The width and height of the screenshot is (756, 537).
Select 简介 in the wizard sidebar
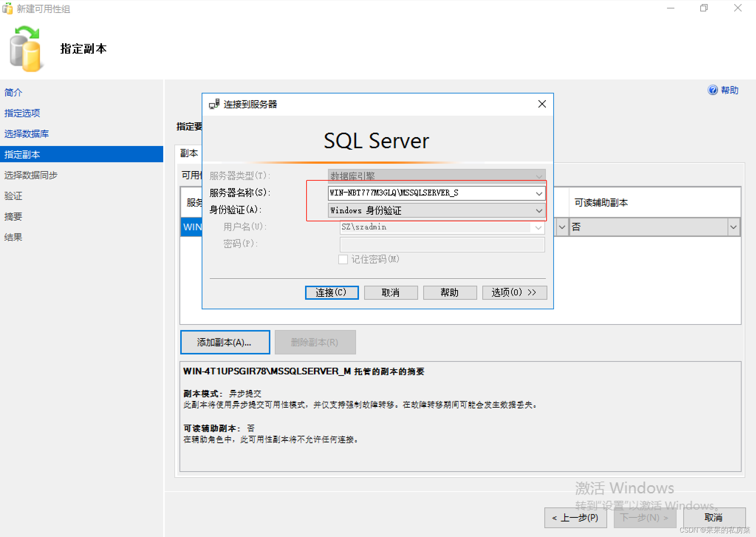pyautogui.click(x=13, y=92)
